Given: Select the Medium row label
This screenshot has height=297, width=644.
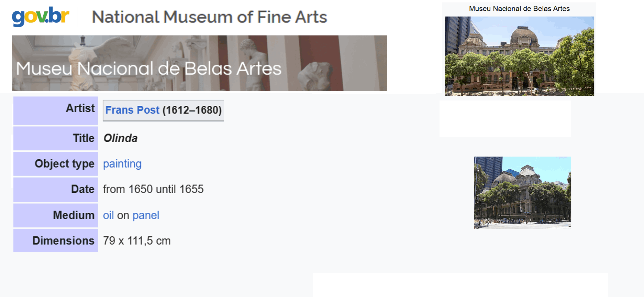Looking at the screenshot, I should click(74, 215).
